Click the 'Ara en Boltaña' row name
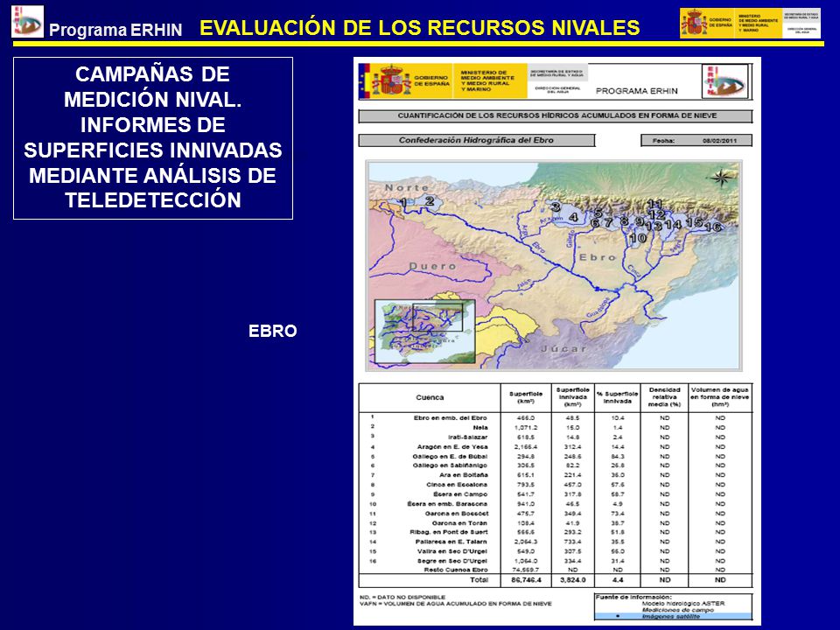The image size is (840, 630). tap(464, 475)
